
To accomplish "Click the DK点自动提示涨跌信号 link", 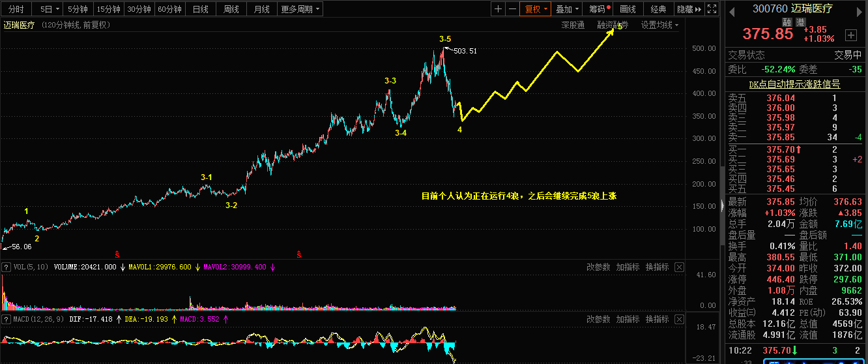I will 794,84.
